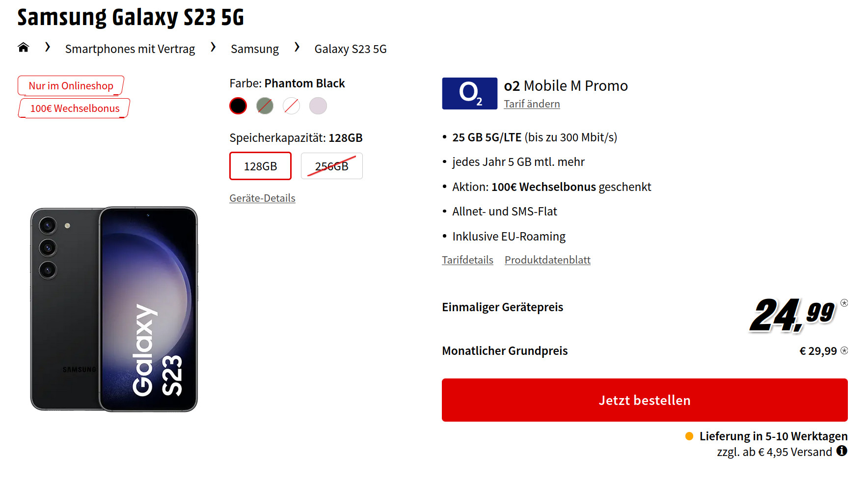Select the unavailable green color swatch
The image size is (868, 483).
tap(265, 106)
